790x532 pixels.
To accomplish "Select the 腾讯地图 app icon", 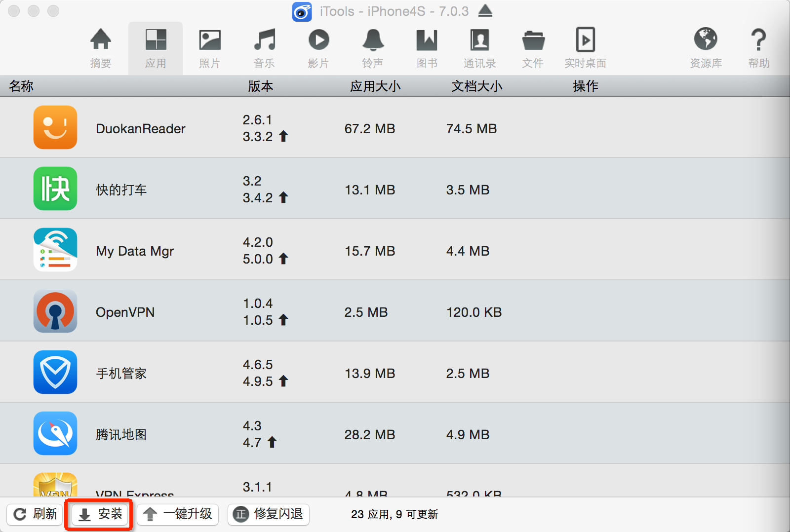I will (x=55, y=433).
